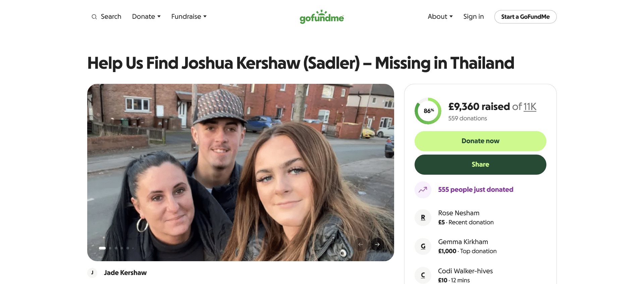
Task: Click organizer avatar next to Jade Kershaw
Action: pos(92,273)
